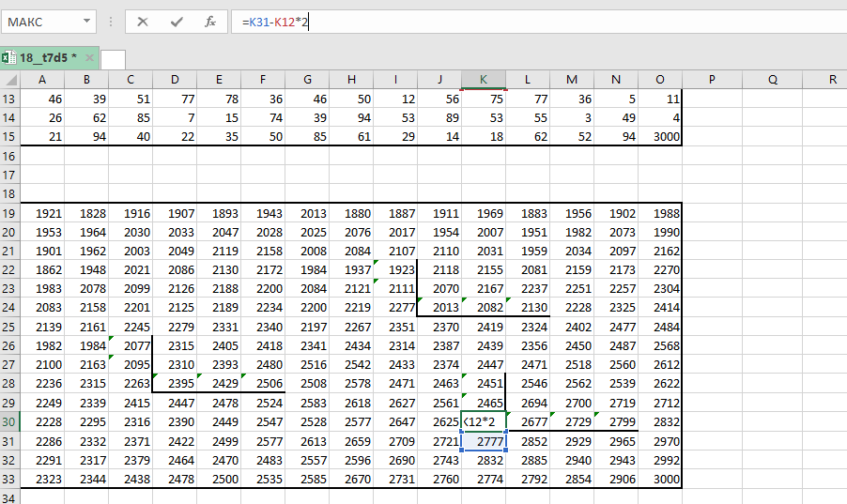
Task: Click the Excel icon on workbook tab
Action: click(x=8, y=58)
